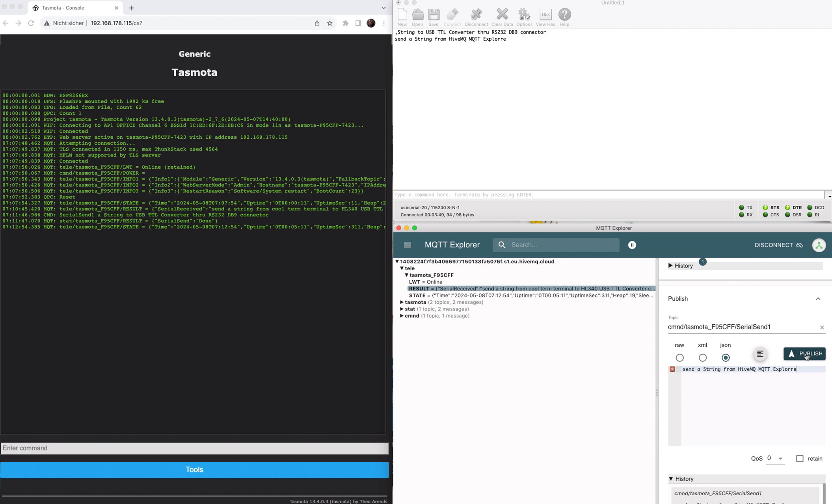Click the Disconnect icon in CoolTerm toolbar
Screen dimensions: 832x504
coord(476,15)
